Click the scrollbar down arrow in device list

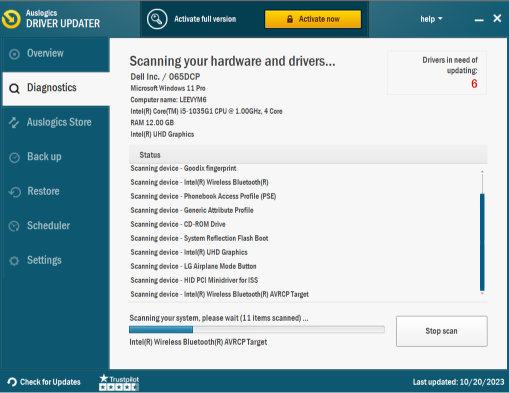tap(482, 294)
